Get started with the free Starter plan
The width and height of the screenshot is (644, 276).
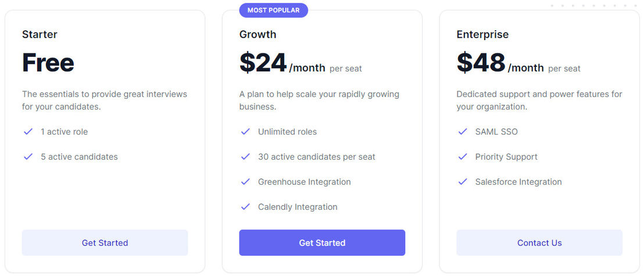[x=105, y=243]
